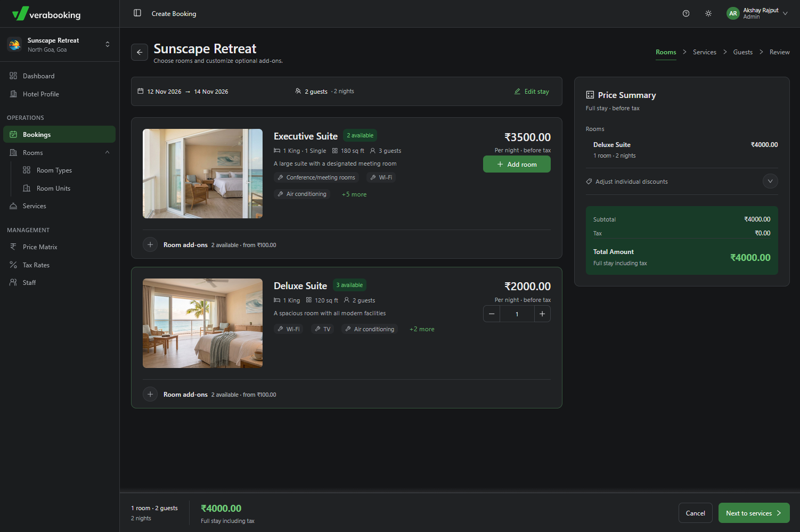Open Staff management page

(60, 283)
